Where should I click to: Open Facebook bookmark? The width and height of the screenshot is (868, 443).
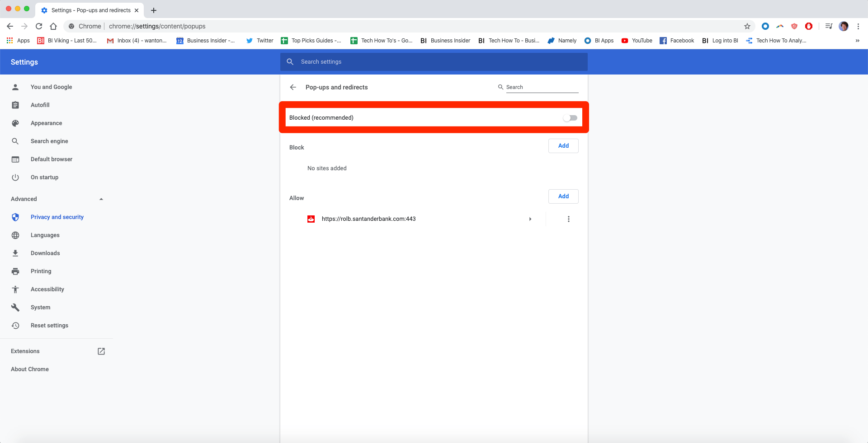click(x=677, y=41)
